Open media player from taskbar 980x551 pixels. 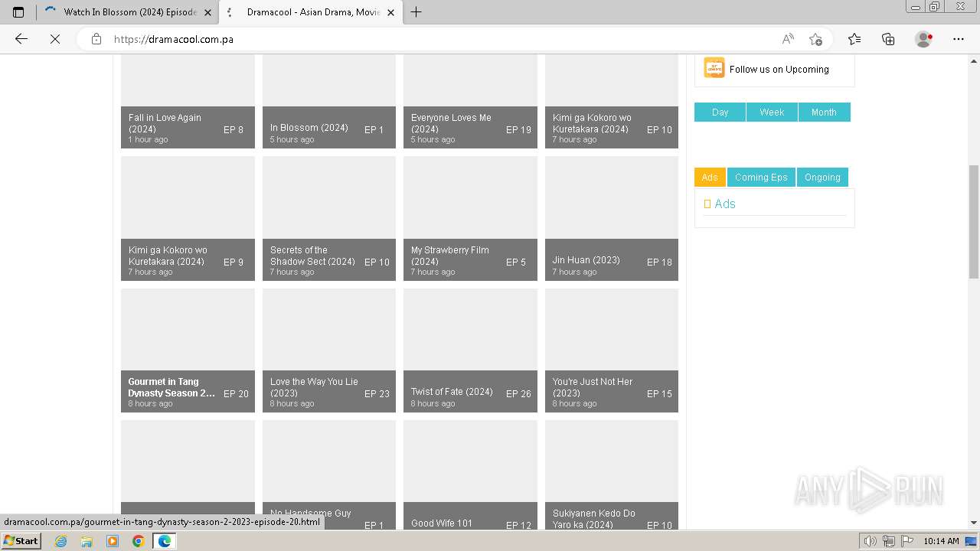[x=113, y=541]
